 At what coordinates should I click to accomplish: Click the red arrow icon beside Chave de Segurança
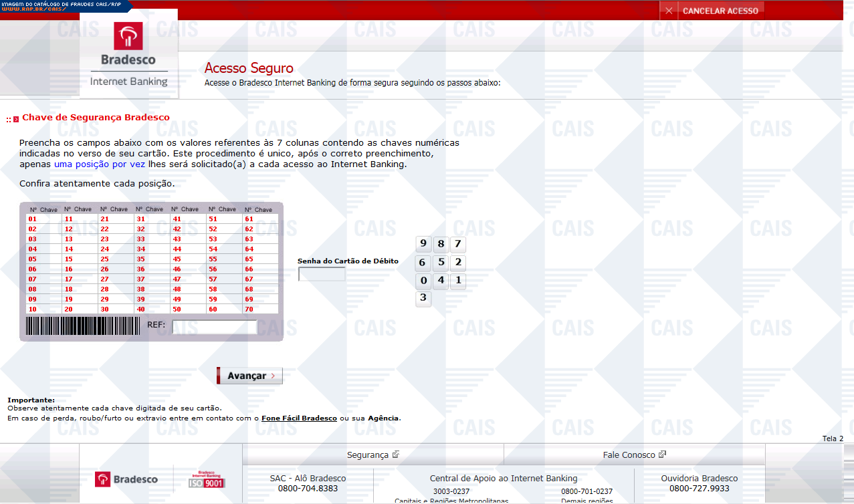(16, 120)
